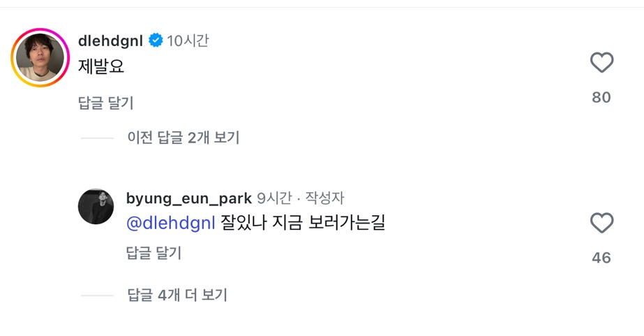The image size is (644, 336).
Task: Click the line beside 이전 답글 2개 보기
Action: (x=98, y=138)
